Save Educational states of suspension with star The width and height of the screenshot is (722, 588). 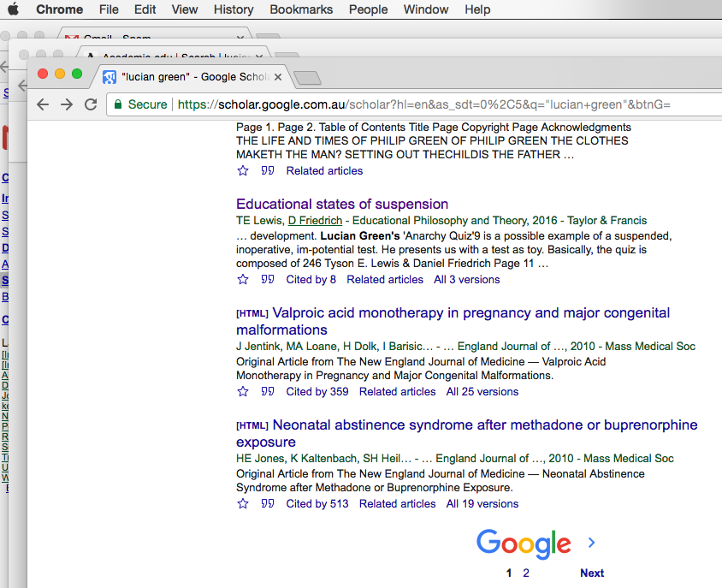point(243,280)
